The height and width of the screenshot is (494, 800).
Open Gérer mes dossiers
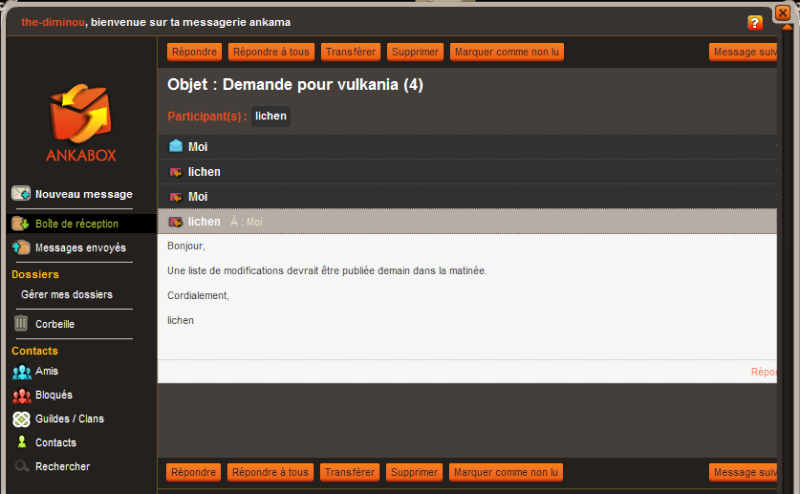tap(67, 294)
